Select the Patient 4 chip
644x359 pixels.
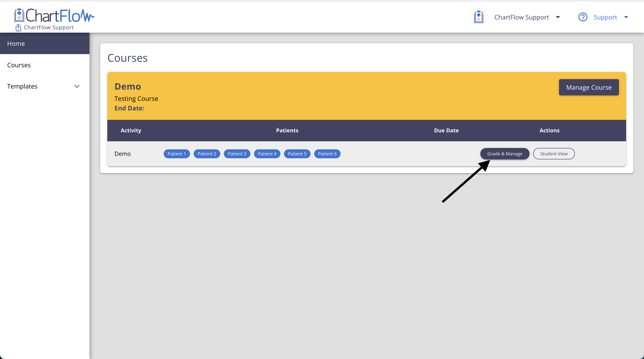(x=267, y=154)
